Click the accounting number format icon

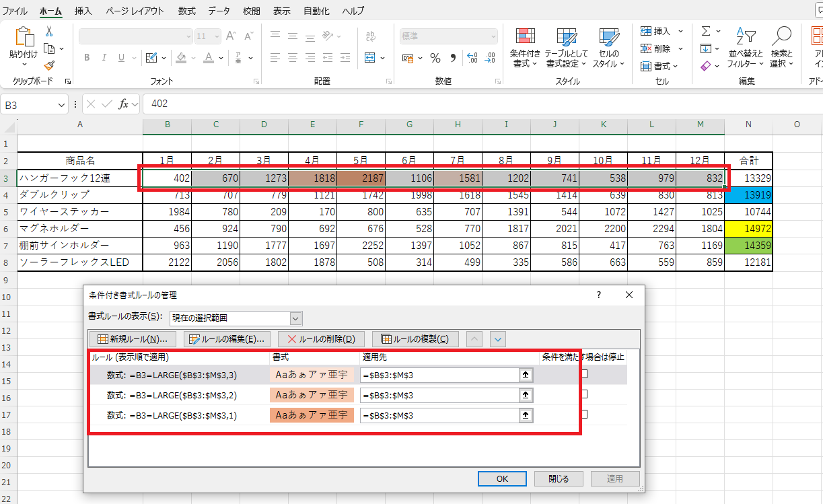click(408, 58)
